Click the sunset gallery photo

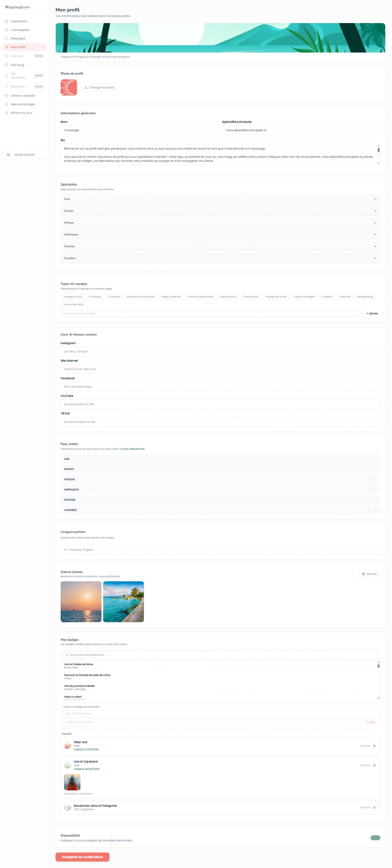click(81, 602)
